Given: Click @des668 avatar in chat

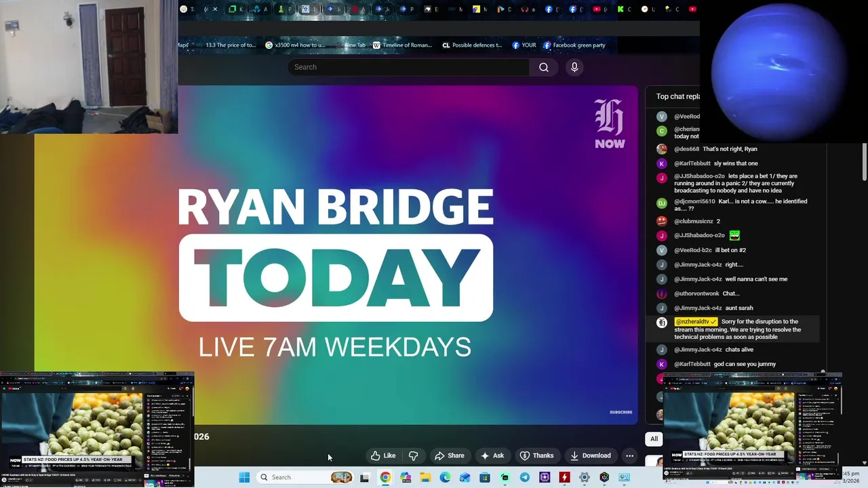Looking at the screenshot, I should point(662,149).
